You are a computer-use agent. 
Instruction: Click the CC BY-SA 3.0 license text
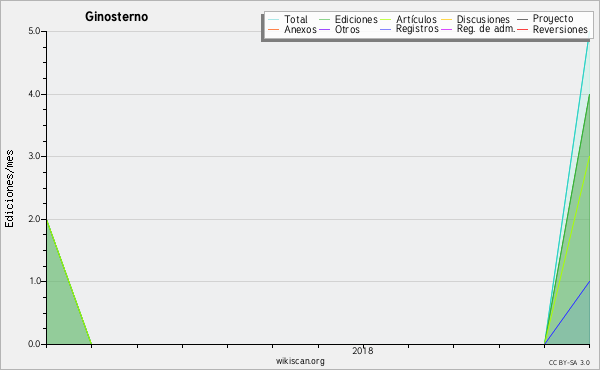click(x=569, y=362)
